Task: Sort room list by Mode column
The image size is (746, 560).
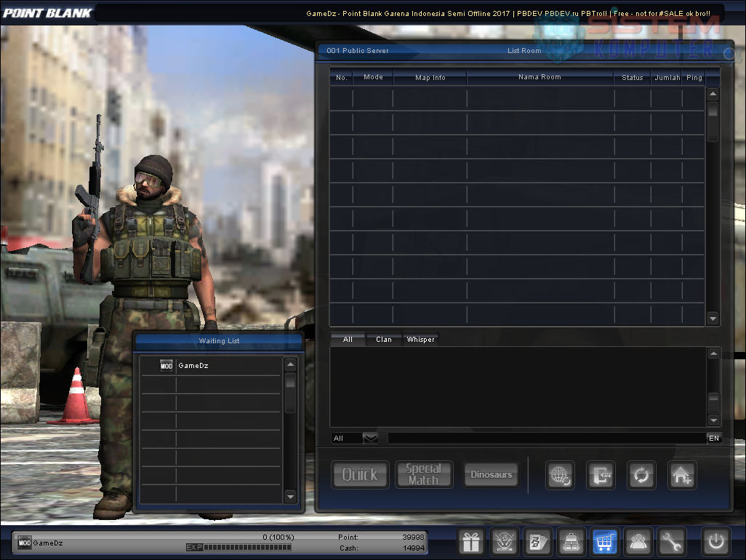Action: [373, 77]
